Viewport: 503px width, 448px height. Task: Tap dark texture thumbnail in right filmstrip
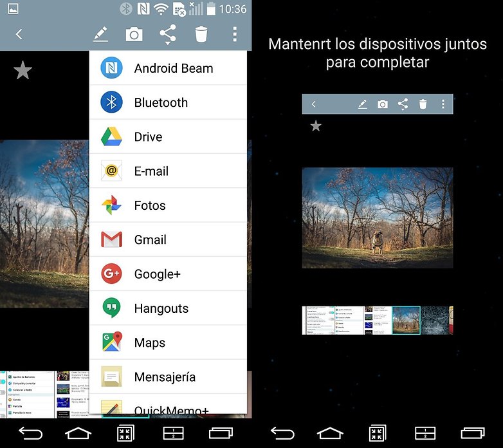pyautogui.click(x=435, y=321)
